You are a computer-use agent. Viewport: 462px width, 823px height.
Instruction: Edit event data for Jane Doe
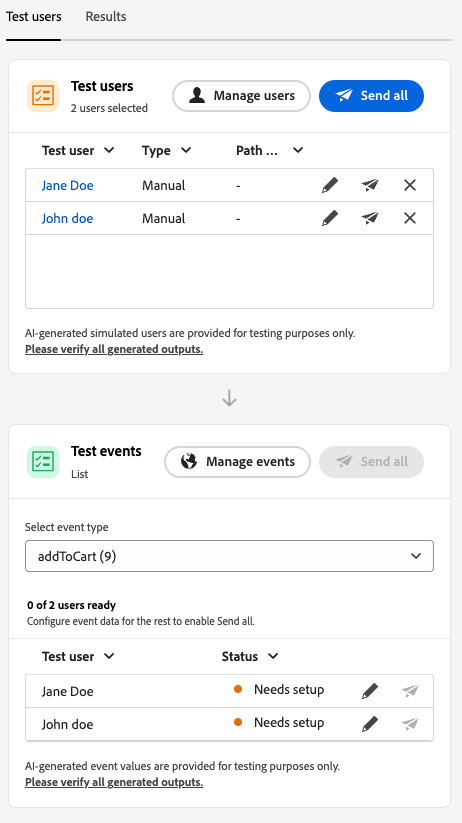click(x=370, y=691)
